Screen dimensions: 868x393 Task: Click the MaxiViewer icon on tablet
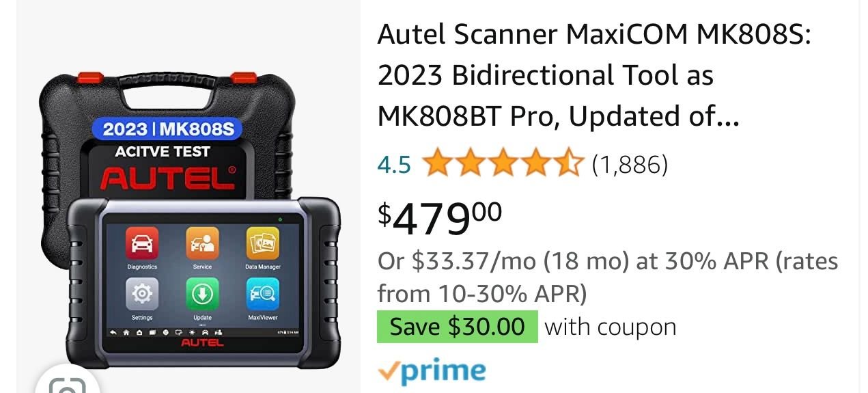click(263, 295)
